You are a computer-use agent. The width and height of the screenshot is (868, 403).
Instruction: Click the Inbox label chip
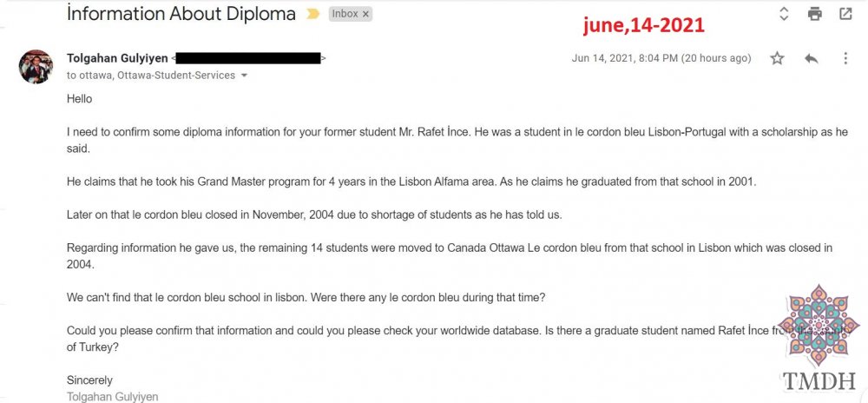[x=345, y=14]
